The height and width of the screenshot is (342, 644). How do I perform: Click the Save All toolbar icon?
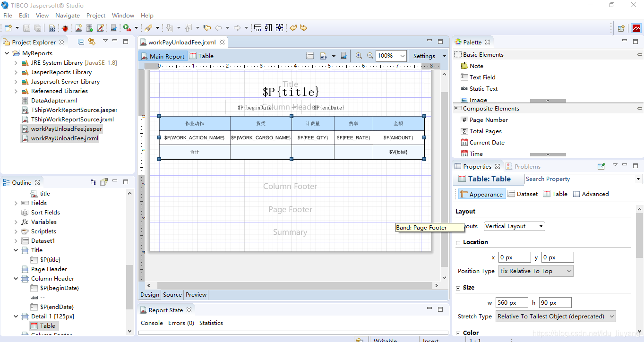pos(38,28)
